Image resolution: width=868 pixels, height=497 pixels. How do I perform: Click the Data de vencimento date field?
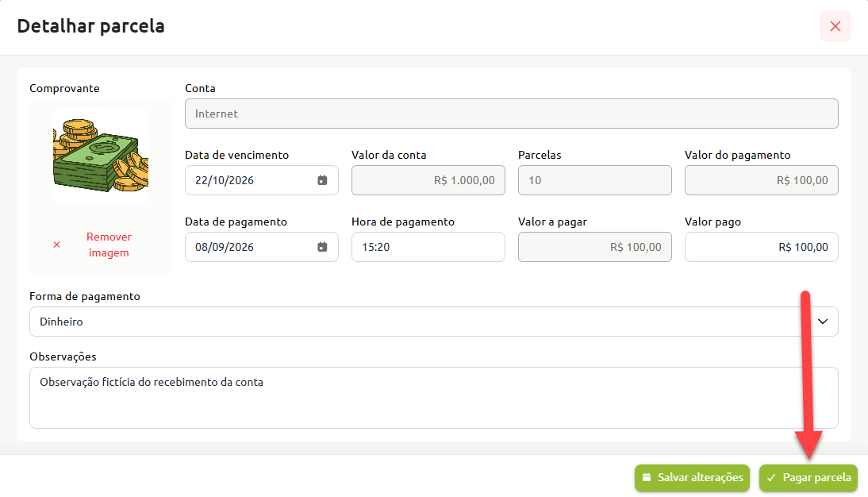(261, 180)
